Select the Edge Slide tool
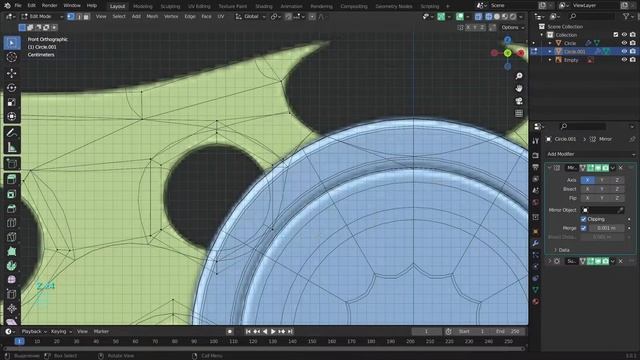640x360 pixels. (x=12, y=294)
